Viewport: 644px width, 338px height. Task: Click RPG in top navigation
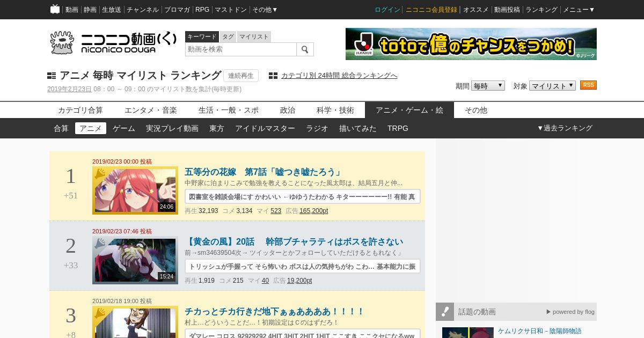(202, 10)
